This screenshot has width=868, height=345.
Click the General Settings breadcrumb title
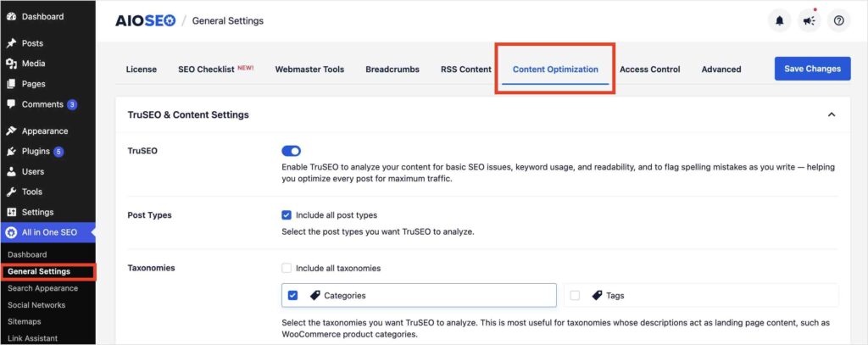point(227,21)
